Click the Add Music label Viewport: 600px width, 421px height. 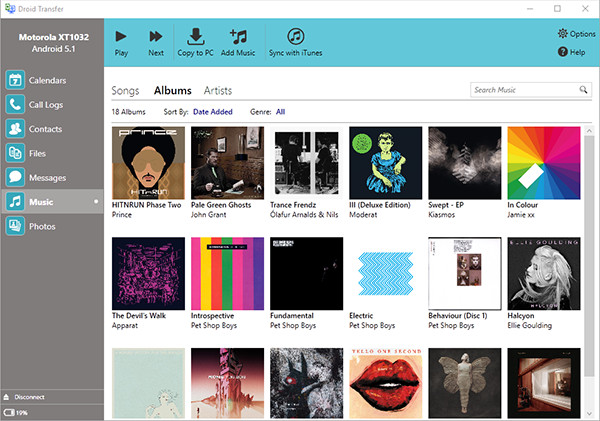point(238,53)
